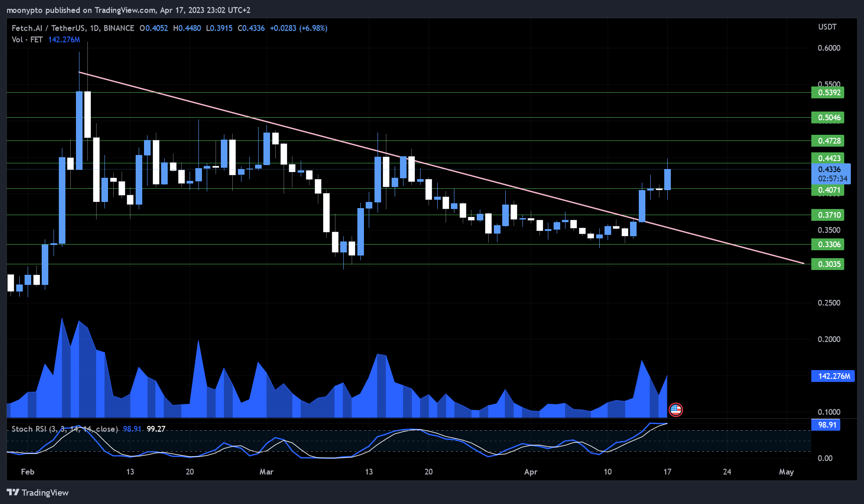Select the 0.5046 green price level label
This screenshot has height=504, width=864.
[x=828, y=118]
